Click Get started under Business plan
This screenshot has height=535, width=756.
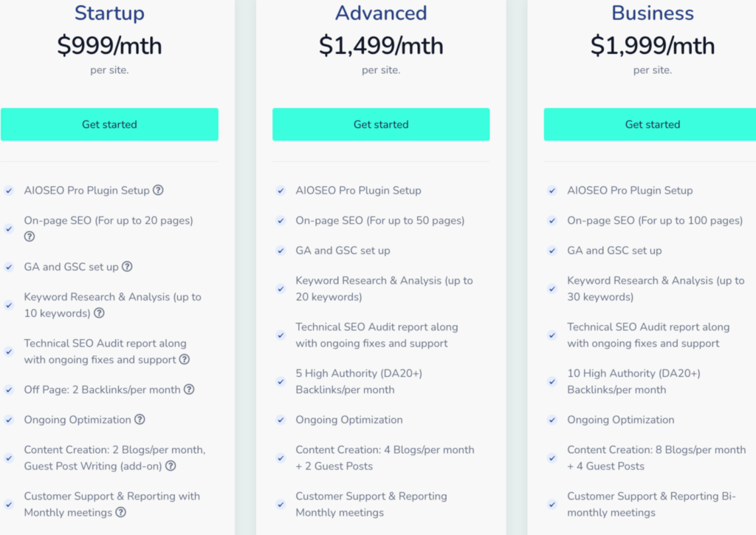(653, 124)
